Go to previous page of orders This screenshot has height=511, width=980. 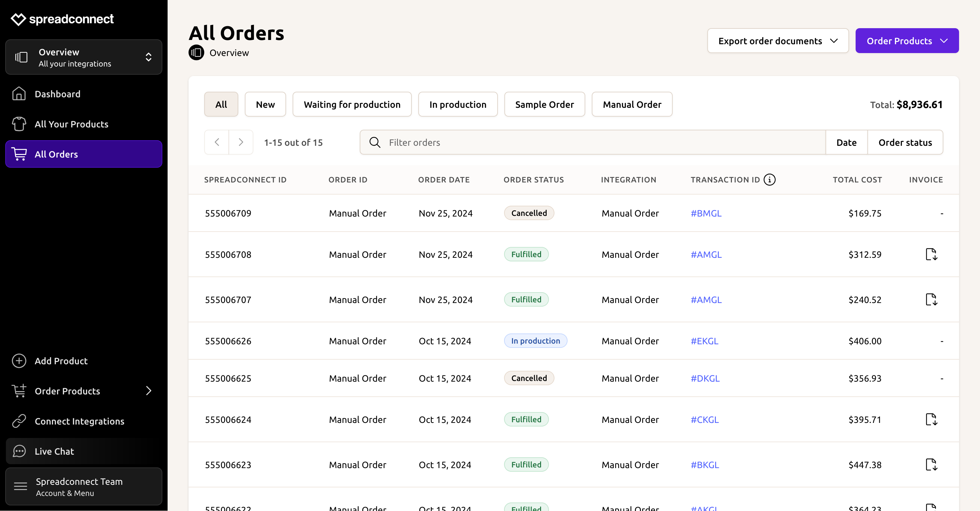pyautogui.click(x=217, y=142)
